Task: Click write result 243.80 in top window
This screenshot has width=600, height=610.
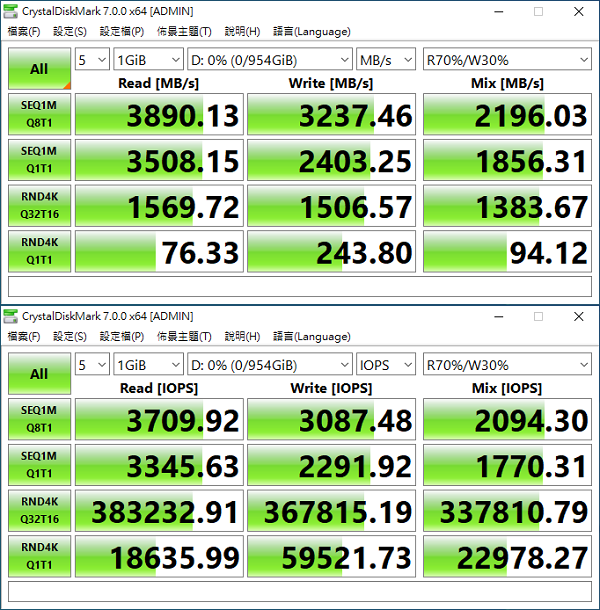Action: click(x=332, y=251)
